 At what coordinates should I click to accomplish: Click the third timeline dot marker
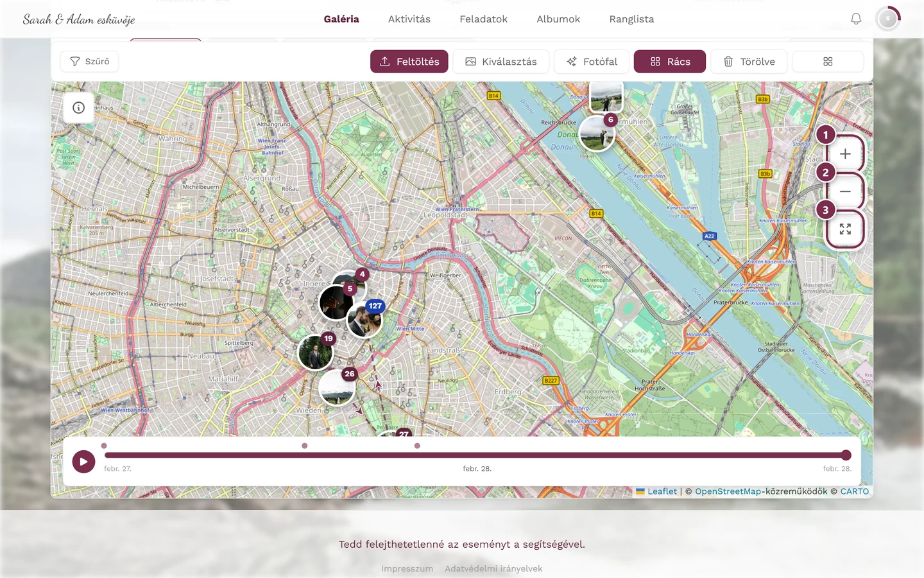[x=417, y=446]
